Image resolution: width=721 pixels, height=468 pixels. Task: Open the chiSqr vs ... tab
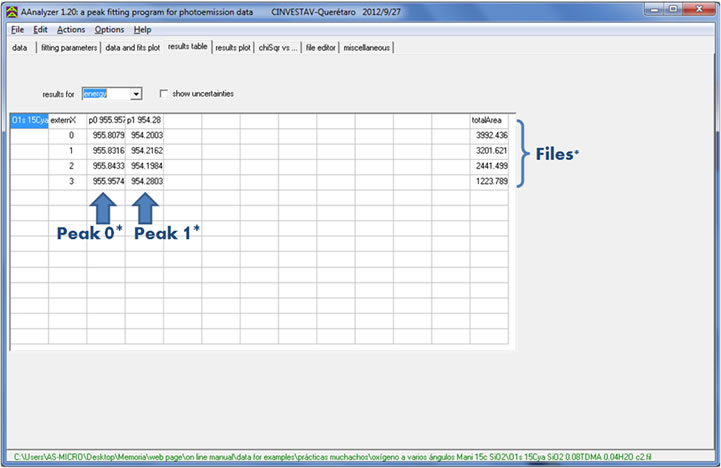(279, 47)
